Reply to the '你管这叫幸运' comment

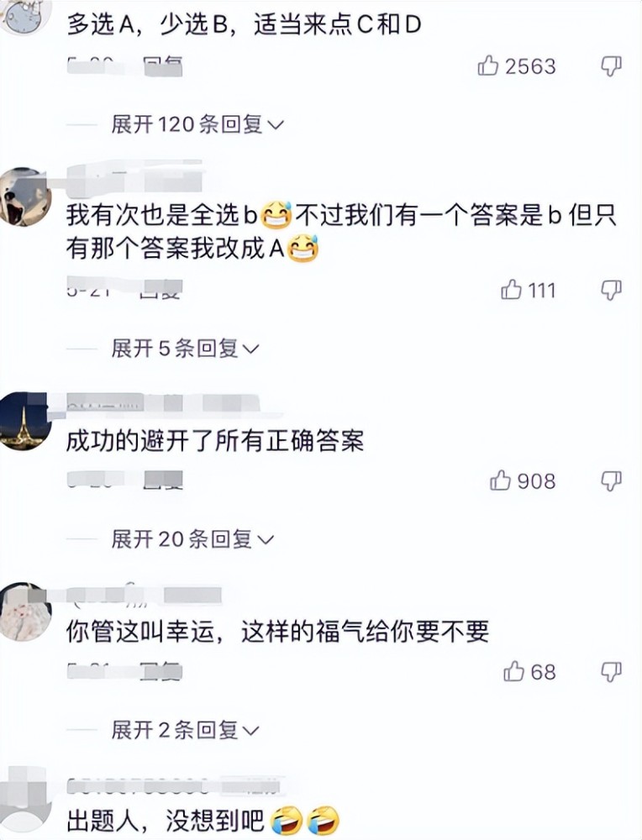point(160,671)
